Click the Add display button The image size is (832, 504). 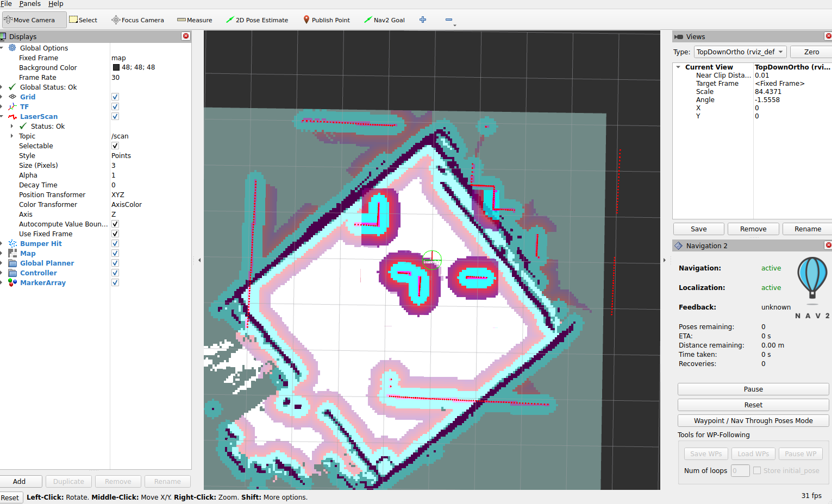(x=20, y=481)
